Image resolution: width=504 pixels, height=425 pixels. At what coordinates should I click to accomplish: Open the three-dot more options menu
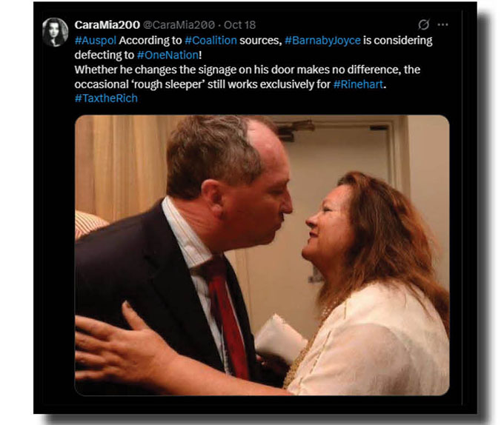click(x=442, y=24)
